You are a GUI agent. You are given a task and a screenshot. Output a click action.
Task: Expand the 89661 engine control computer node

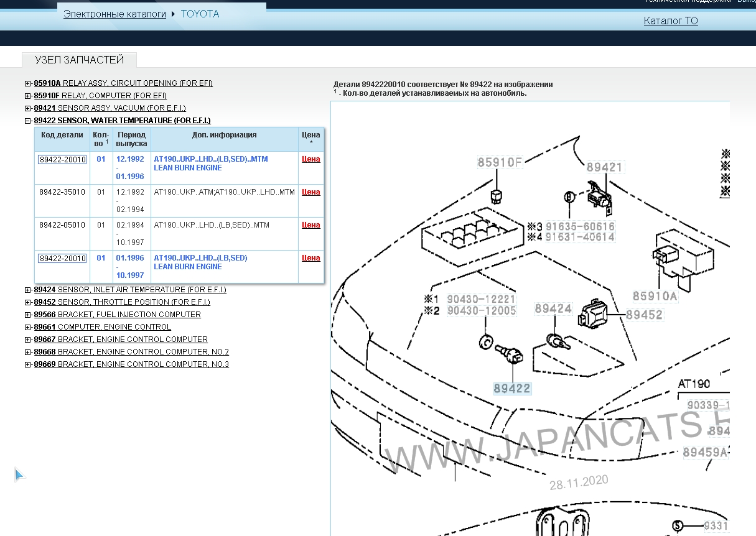[x=28, y=327]
